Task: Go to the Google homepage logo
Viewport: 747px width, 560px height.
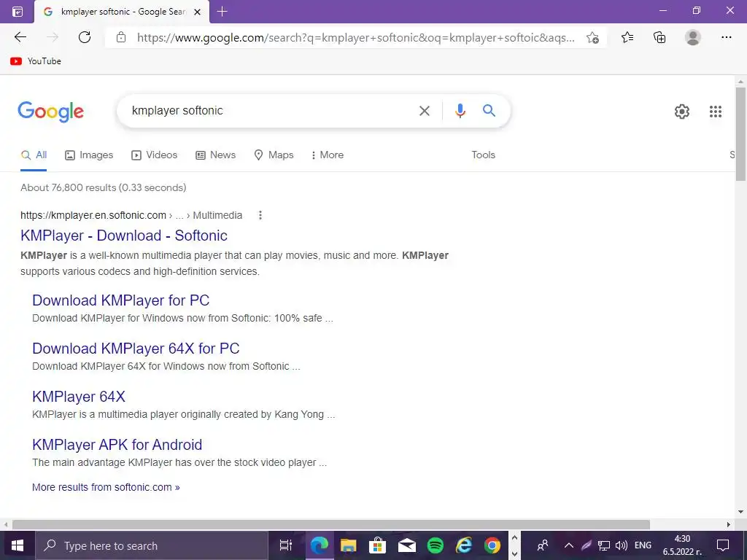Action: coord(51,112)
